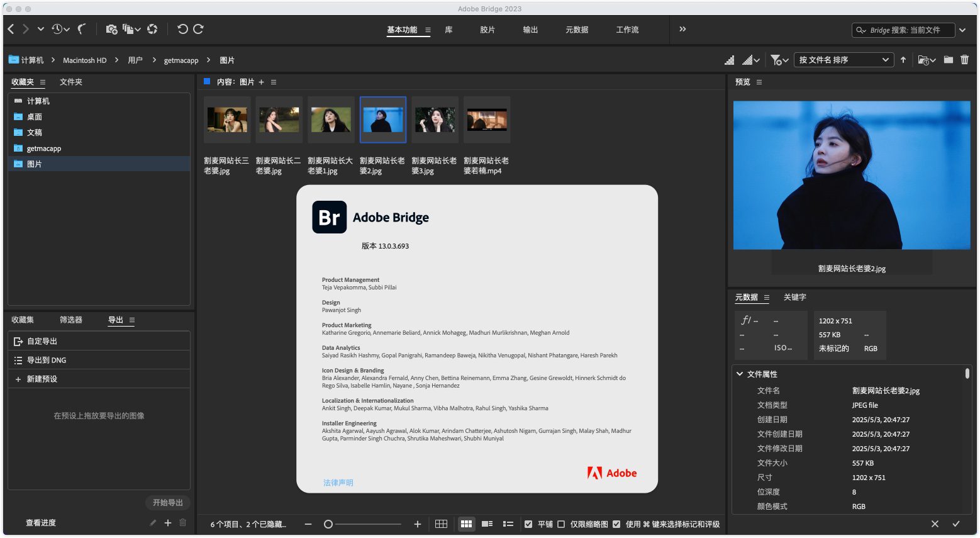Image resolution: width=980 pixels, height=538 pixels.
Task: Open the filter by rating dropdown
Action: point(779,60)
